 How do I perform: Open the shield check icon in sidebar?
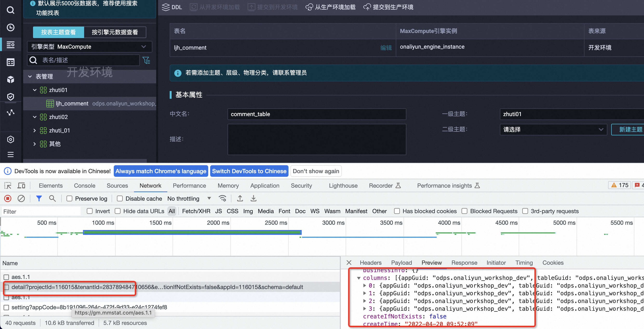[x=10, y=97]
